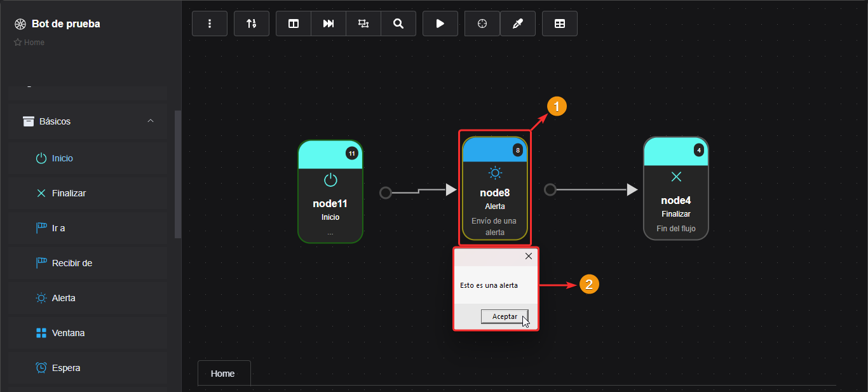Screen dimensions: 868x392
Task: Click the grid icon beside Ventana
Action: tap(41, 333)
